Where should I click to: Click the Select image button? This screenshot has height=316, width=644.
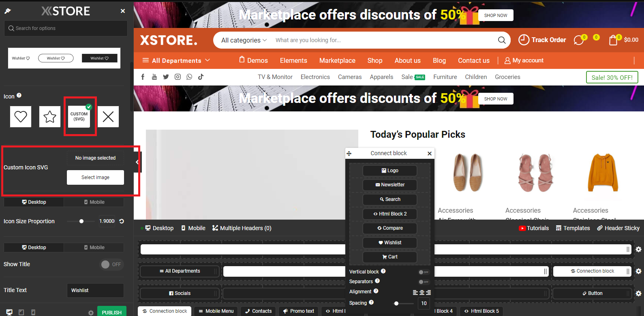95,177
